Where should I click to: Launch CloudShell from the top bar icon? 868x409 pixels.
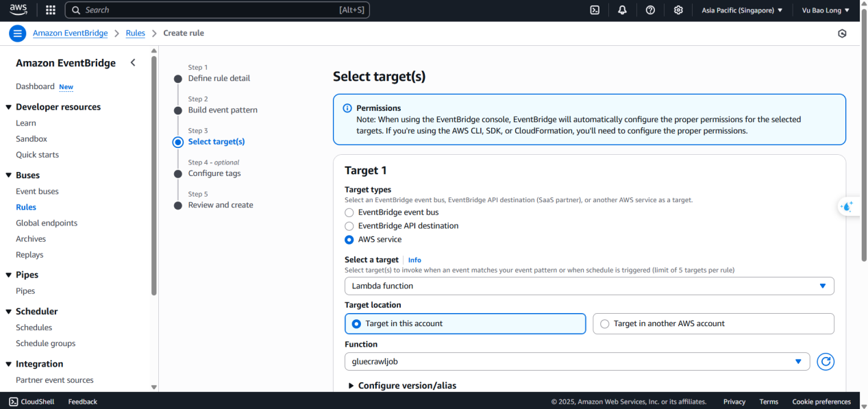[x=595, y=10]
